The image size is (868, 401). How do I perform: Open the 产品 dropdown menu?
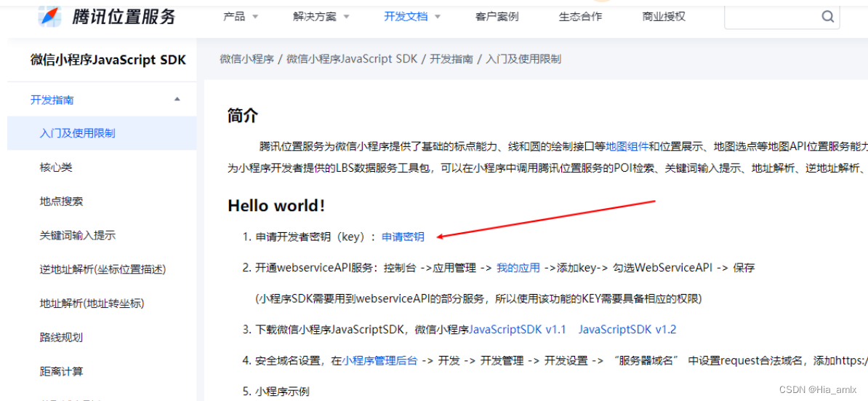pyautogui.click(x=241, y=17)
